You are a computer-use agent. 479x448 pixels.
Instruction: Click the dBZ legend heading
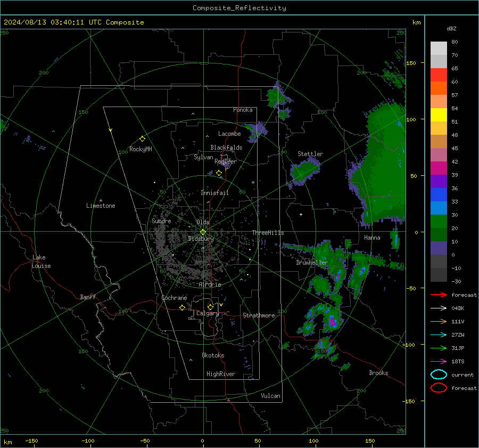tap(451, 28)
